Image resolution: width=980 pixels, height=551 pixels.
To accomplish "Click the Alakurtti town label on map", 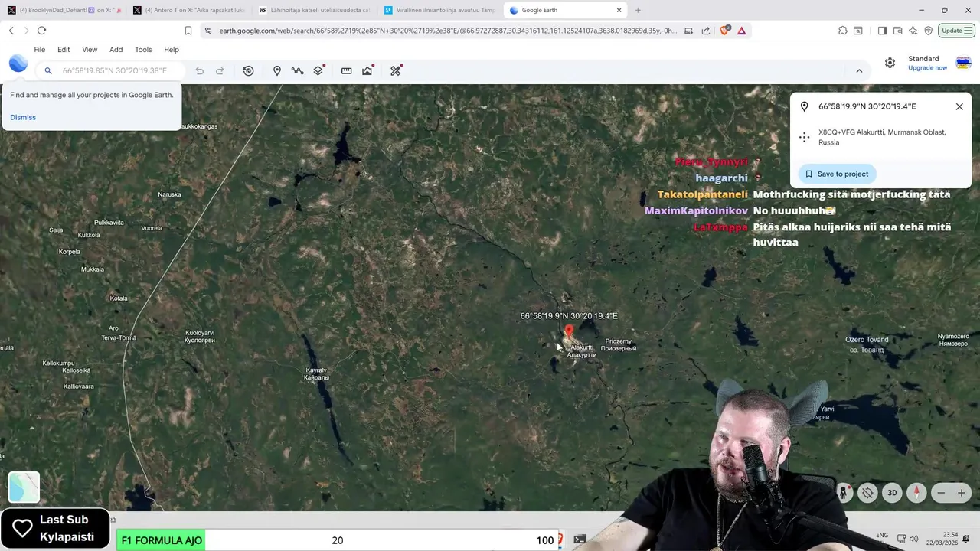I will (582, 351).
